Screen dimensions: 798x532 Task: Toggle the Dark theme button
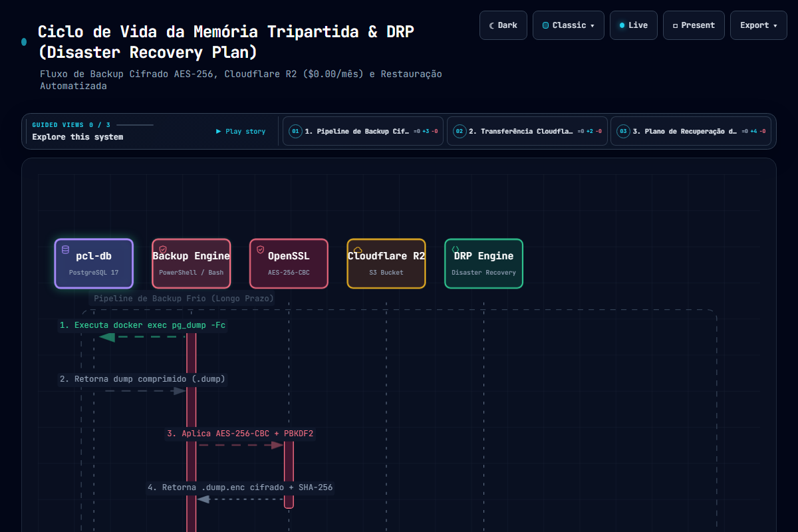point(503,25)
